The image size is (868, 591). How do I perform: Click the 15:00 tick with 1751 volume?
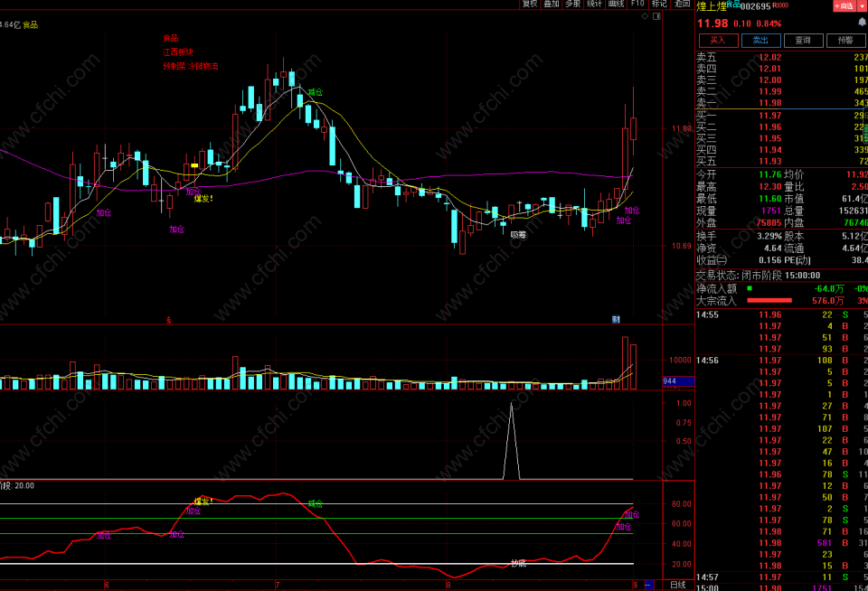pyautogui.click(x=781, y=587)
